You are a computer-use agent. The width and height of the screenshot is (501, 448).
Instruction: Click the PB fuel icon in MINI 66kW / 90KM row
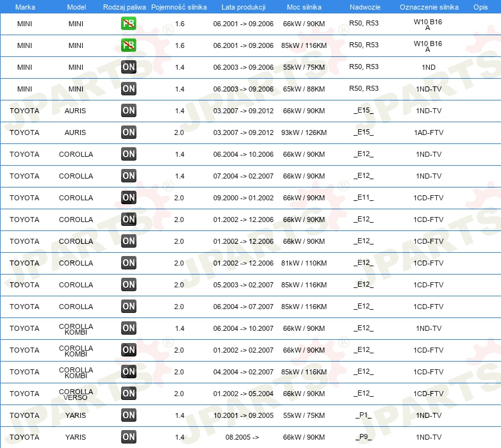(128, 24)
